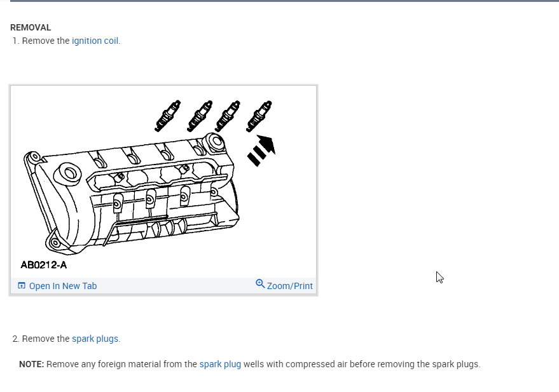Screen dimensions: 559x392
Task: Select the REMOVAL heading text
Action: tap(31, 27)
